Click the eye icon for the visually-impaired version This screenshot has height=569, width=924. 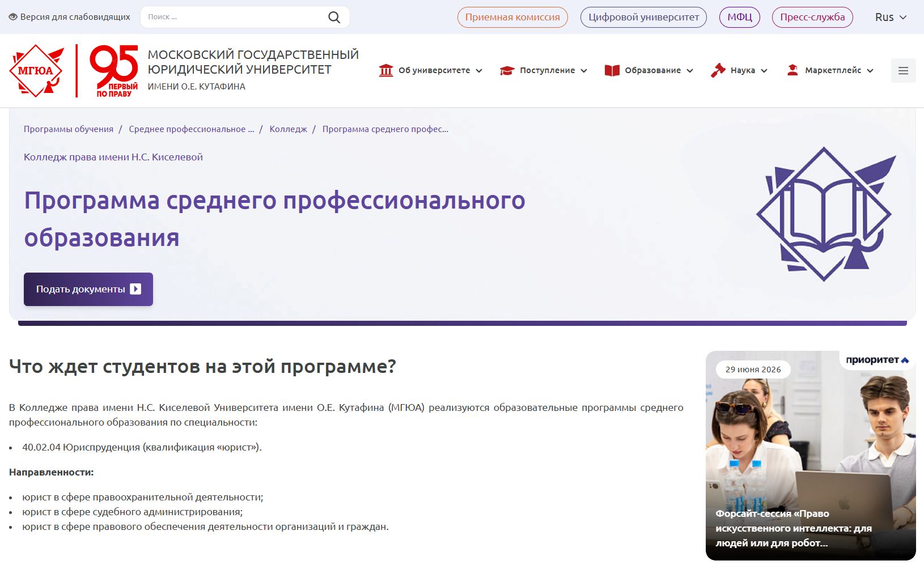tap(13, 17)
